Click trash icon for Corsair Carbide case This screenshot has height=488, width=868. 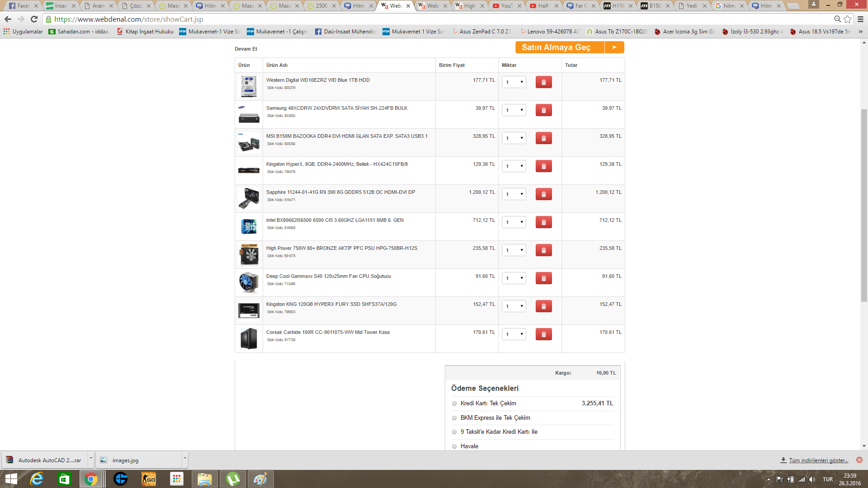[543, 334]
